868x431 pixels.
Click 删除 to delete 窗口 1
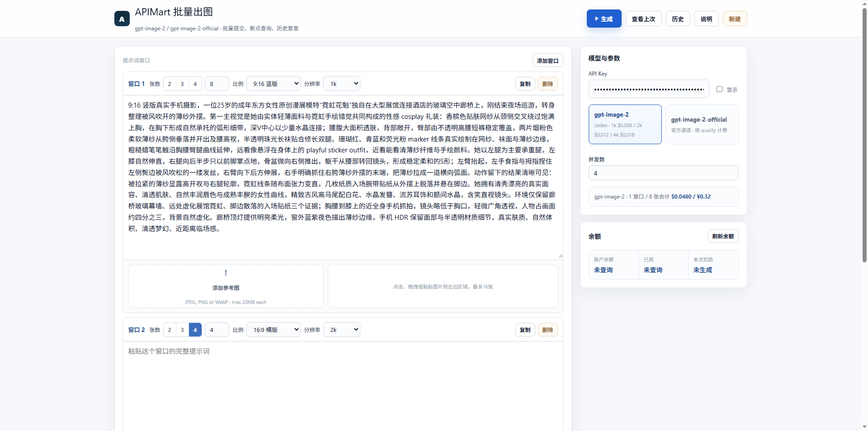(547, 84)
